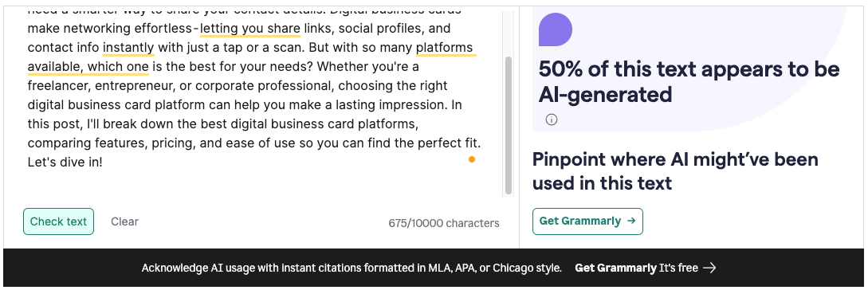Click the 'Acknowledge AI usage' banner text
This screenshot has height=290, width=868.
pos(352,268)
